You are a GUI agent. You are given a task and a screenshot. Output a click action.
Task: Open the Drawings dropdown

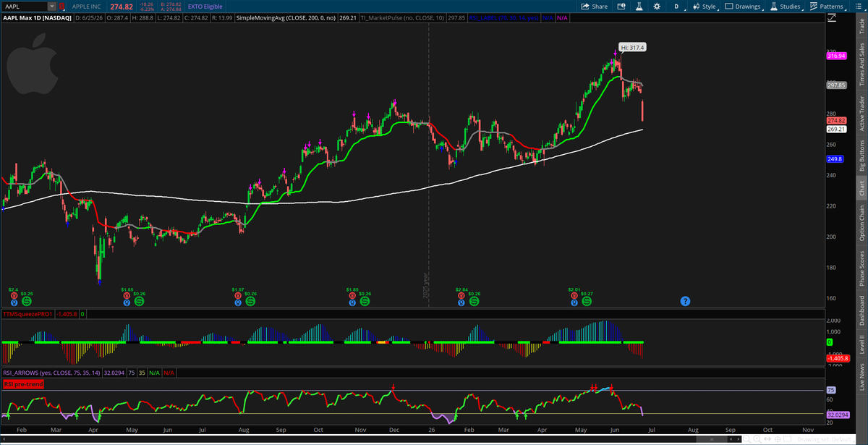[x=743, y=6]
